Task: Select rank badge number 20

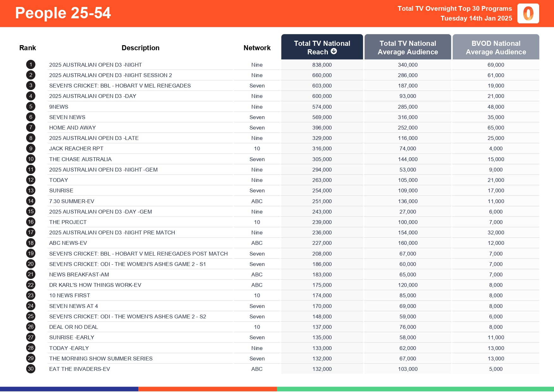Action: [30, 264]
